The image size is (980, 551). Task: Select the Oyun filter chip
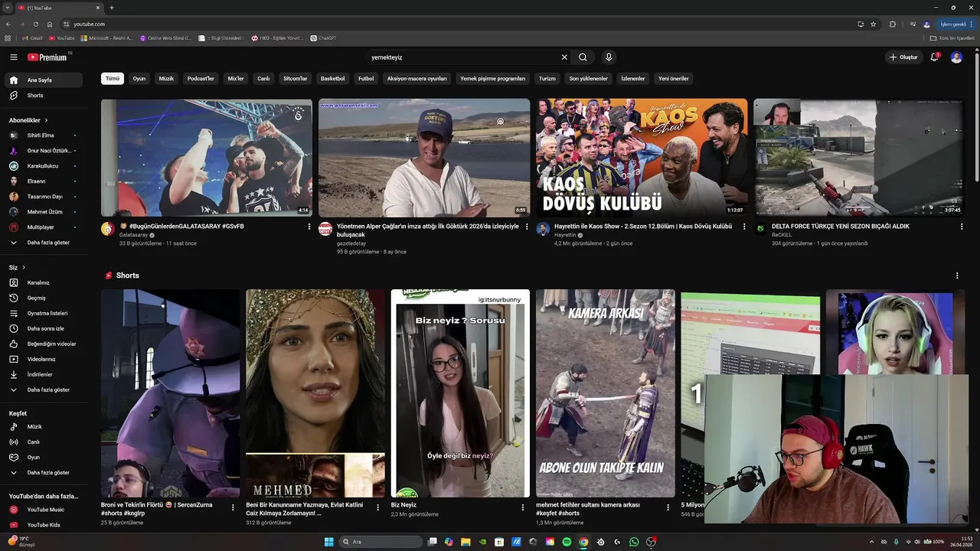(x=139, y=78)
